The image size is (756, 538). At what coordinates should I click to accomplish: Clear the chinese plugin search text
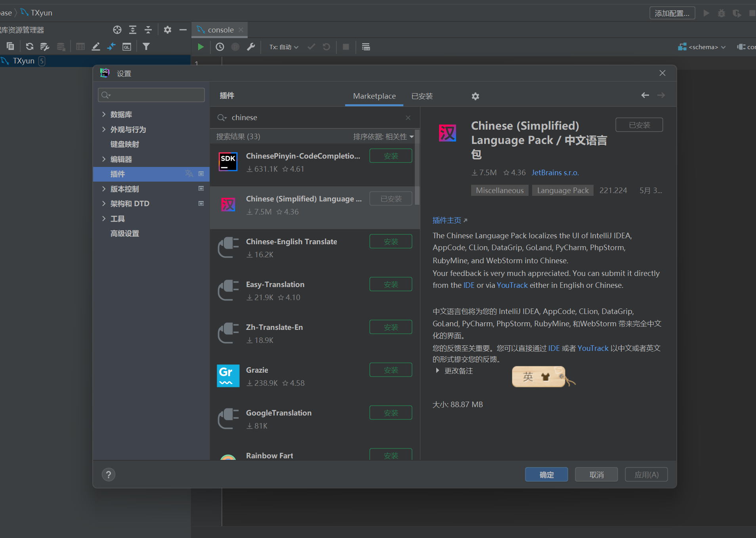pyautogui.click(x=408, y=118)
